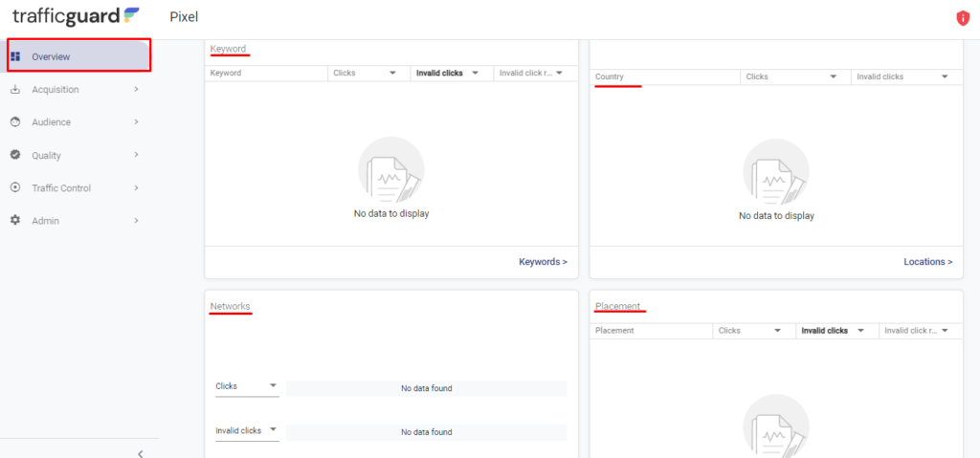
Task: Click the red shield alert icon
Action: pyautogui.click(x=963, y=19)
